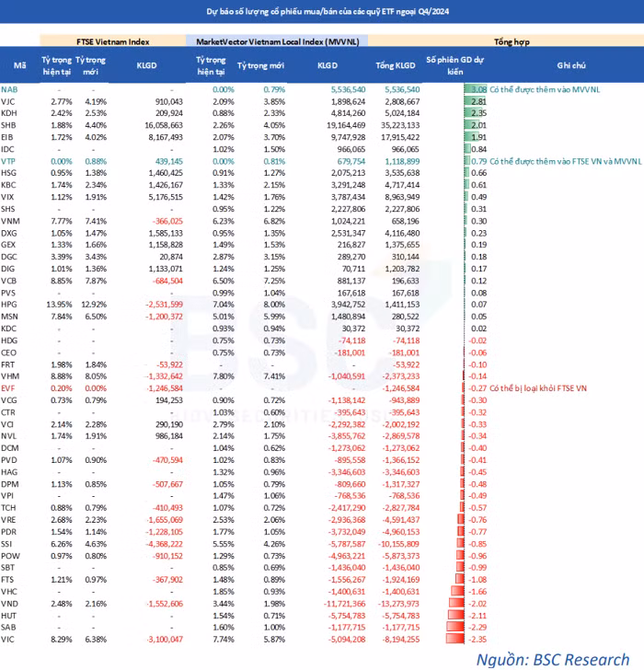Click the red data bar showing -2.35

(454, 639)
